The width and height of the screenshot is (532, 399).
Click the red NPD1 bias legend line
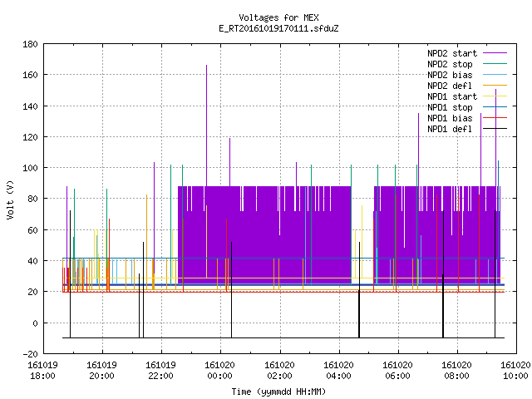[x=495, y=118]
